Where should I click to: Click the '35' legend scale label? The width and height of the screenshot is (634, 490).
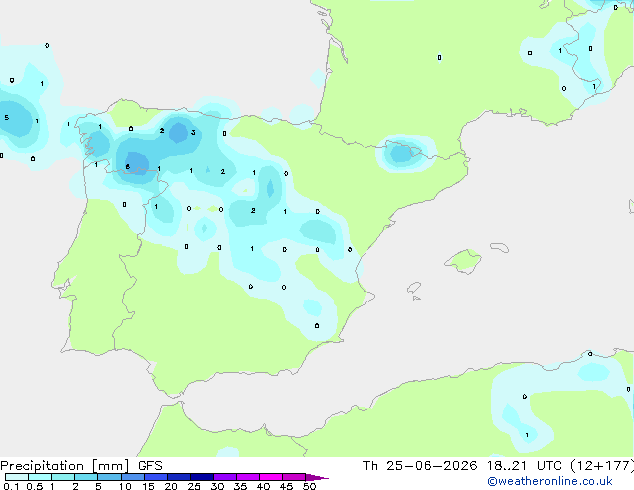[240, 486]
